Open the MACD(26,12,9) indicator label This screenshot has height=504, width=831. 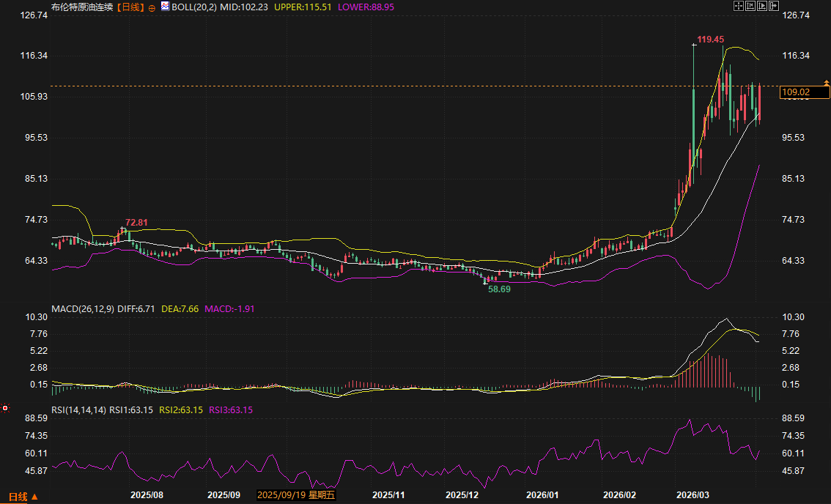point(81,309)
